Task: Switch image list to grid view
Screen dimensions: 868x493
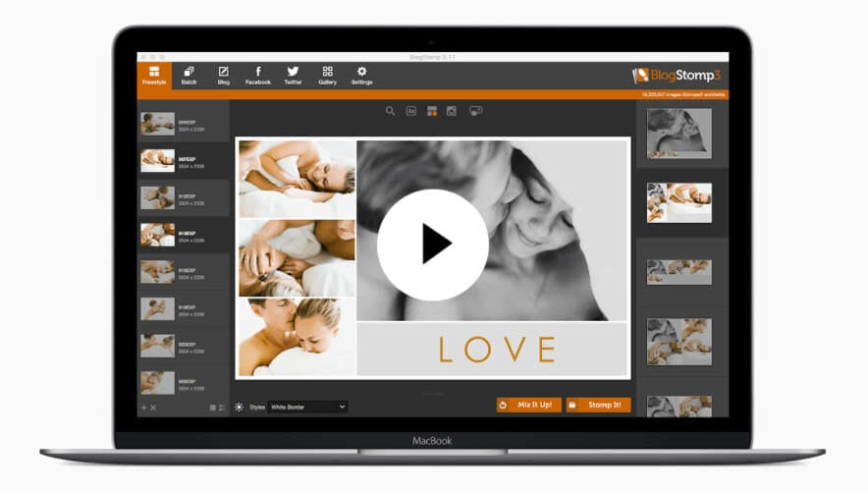Action: pos(212,408)
